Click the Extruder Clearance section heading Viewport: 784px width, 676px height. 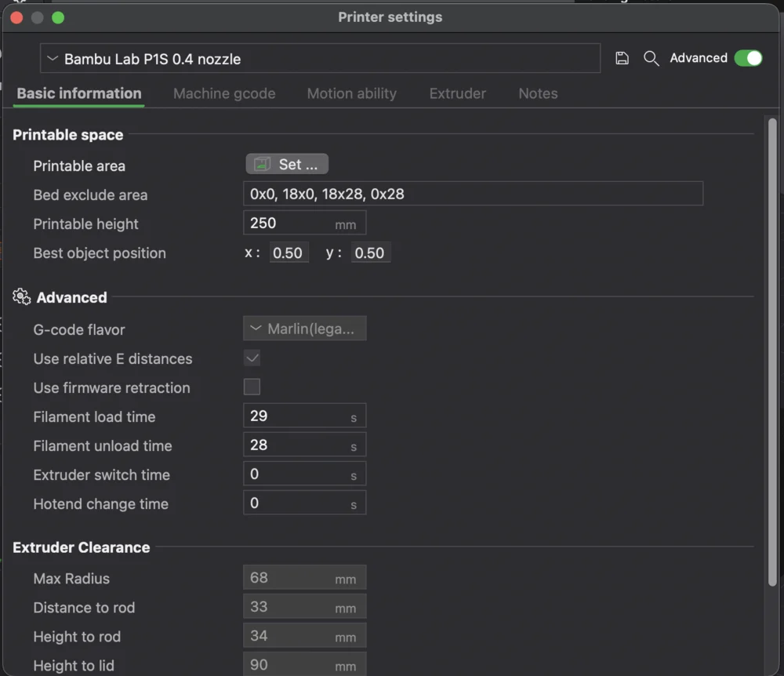pyautogui.click(x=81, y=547)
